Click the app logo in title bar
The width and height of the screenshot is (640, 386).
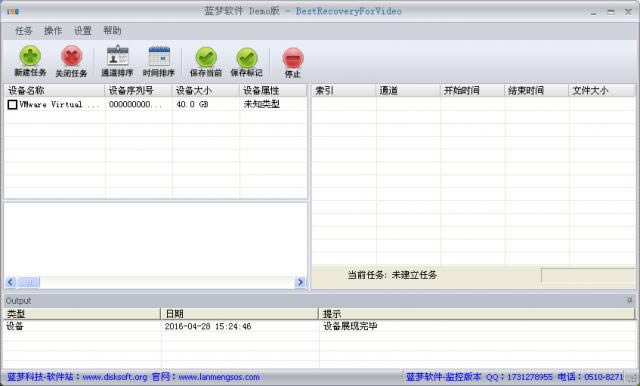point(13,11)
